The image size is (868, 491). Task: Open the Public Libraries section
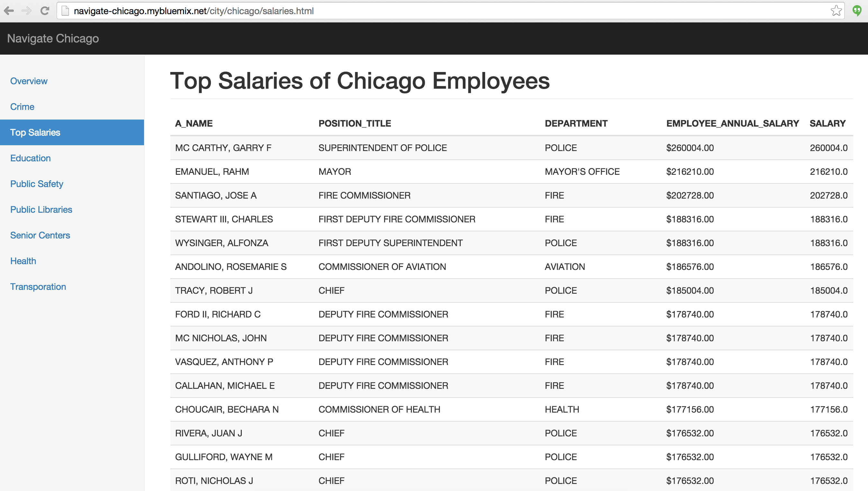click(x=41, y=210)
